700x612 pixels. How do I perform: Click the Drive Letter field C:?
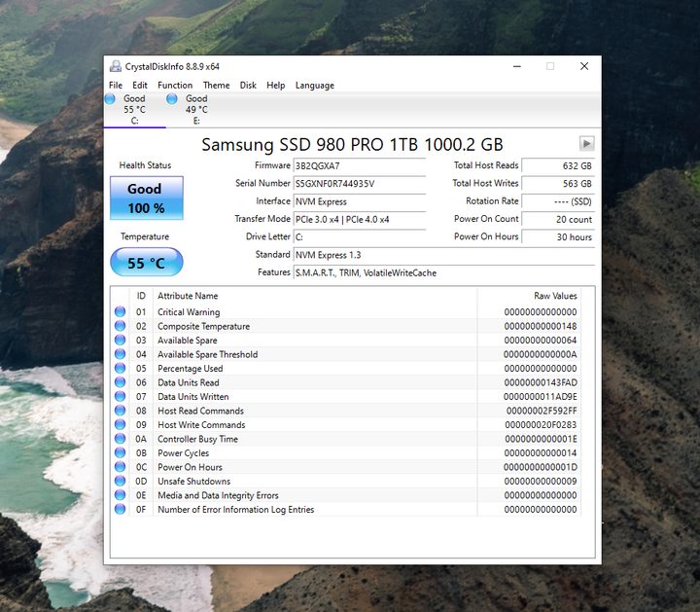tap(360, 237)
